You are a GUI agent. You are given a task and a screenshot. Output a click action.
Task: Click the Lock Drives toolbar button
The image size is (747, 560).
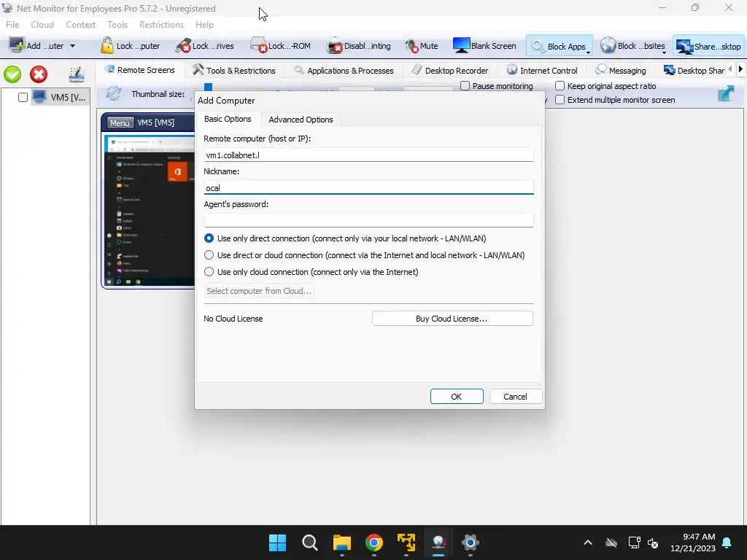204,46
